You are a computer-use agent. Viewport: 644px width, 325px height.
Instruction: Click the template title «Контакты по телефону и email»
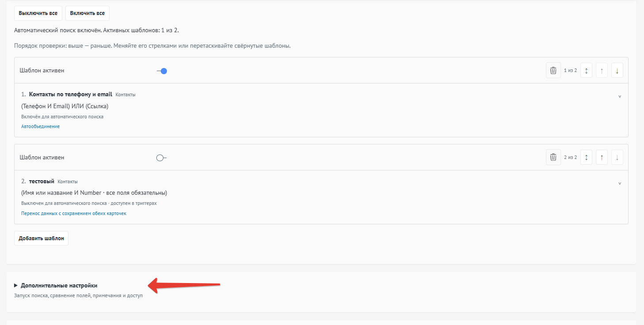pyautogui.click(x=71, y=94)
